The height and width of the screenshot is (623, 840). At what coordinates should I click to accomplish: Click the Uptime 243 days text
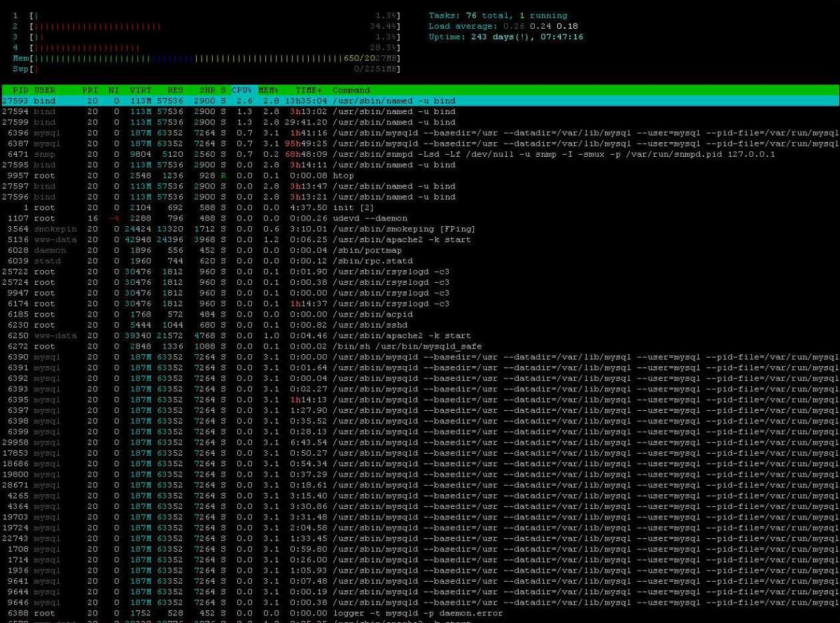click(x=505, y=37)
